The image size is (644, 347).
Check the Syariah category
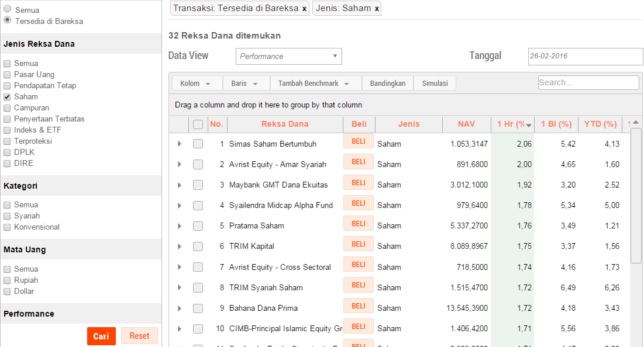7,216
